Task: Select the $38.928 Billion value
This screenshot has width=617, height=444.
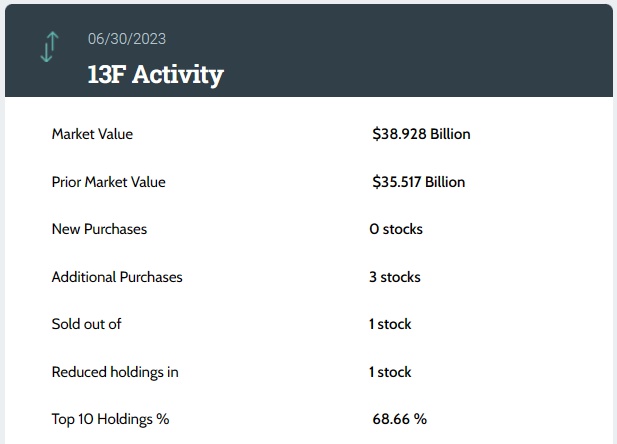Action: (x=421, y=134)
